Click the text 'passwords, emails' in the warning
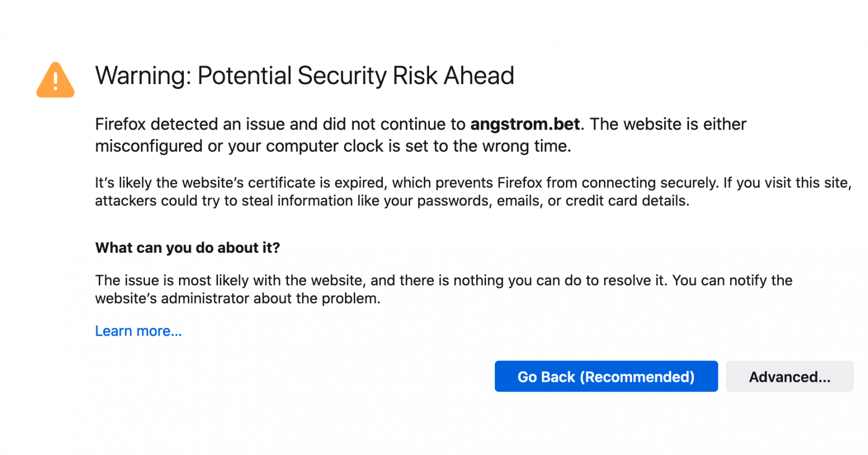 (480, 201)
